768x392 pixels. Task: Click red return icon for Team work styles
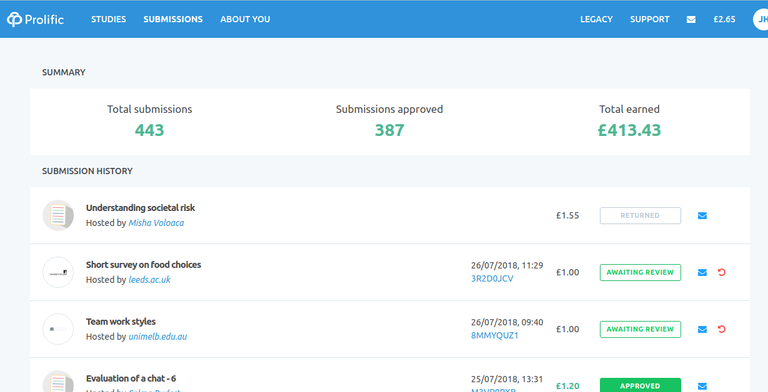coord(721,329)
